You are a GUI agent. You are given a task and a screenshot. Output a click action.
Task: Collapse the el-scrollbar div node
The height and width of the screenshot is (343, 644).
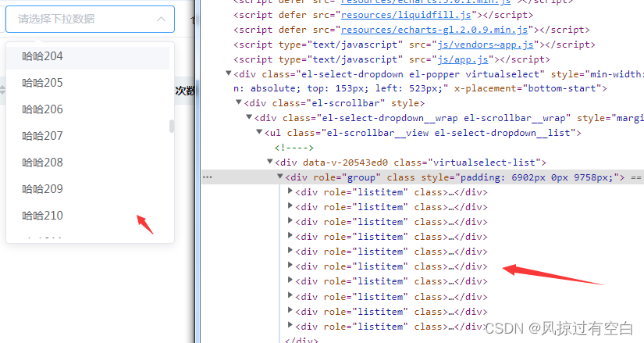[x=239, y=102]
